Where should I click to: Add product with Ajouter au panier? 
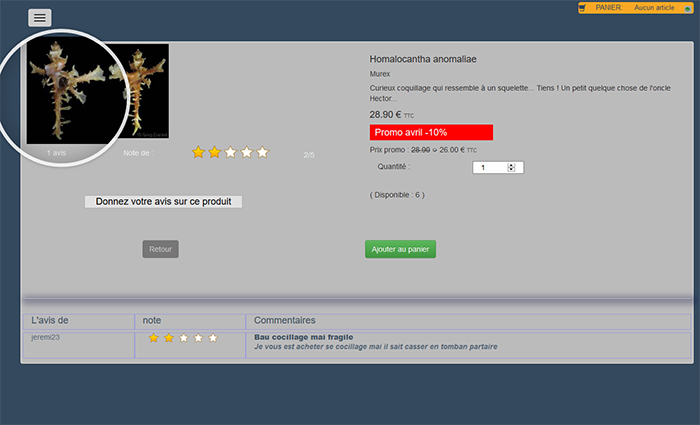[x=400, y=249]
